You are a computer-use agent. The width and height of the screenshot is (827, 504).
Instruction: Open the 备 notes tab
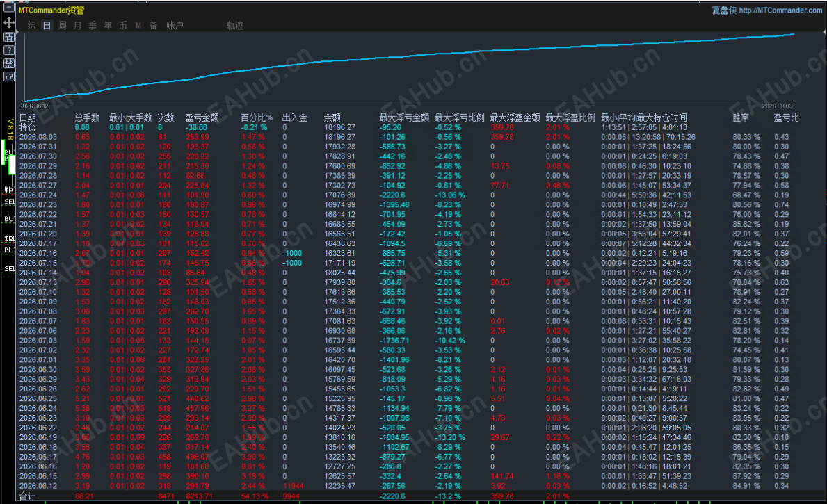(x=154, y=25)
